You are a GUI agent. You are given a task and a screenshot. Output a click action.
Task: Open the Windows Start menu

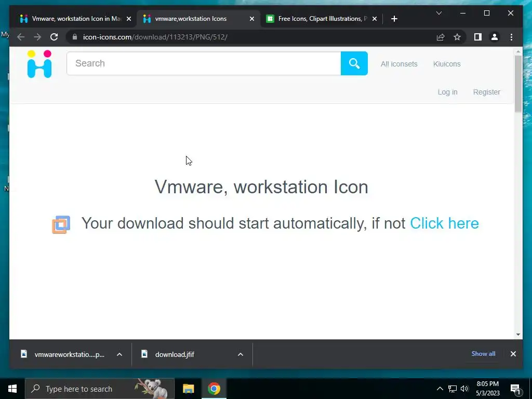(12, 389)
